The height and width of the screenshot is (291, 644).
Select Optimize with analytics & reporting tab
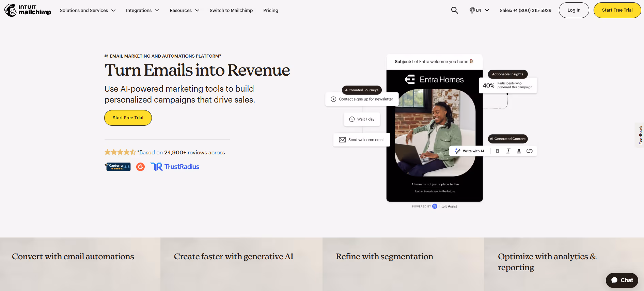(x=564, y=264)
